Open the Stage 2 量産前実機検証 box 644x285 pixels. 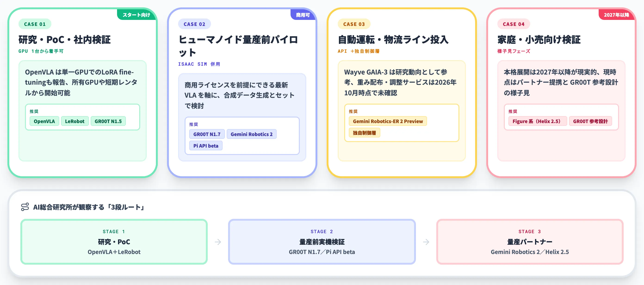[322, 242]
